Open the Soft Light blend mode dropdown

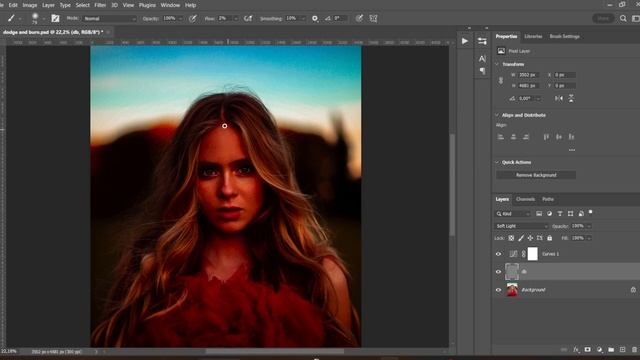click(x=521, y=226)
